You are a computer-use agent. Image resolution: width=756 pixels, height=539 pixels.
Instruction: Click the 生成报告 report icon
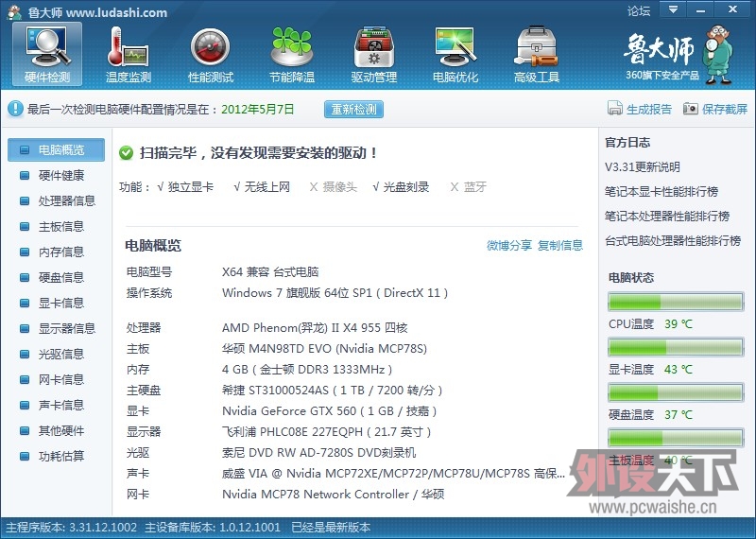[x=615, y=109]
